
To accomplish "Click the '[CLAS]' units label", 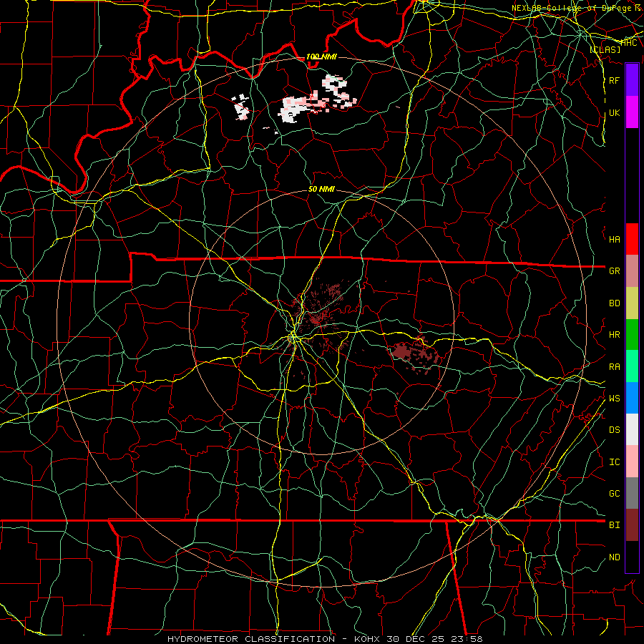I will point(605,49).
